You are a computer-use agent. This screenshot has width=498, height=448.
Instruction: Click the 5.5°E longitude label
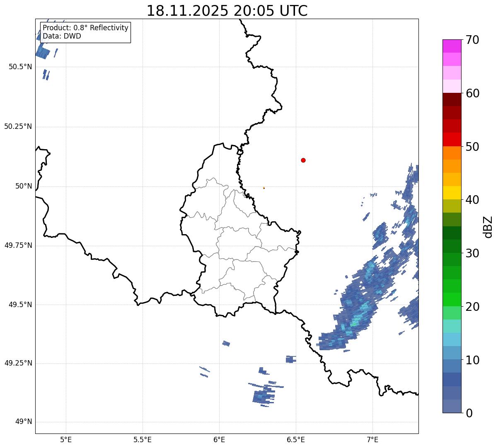point(143,440)
